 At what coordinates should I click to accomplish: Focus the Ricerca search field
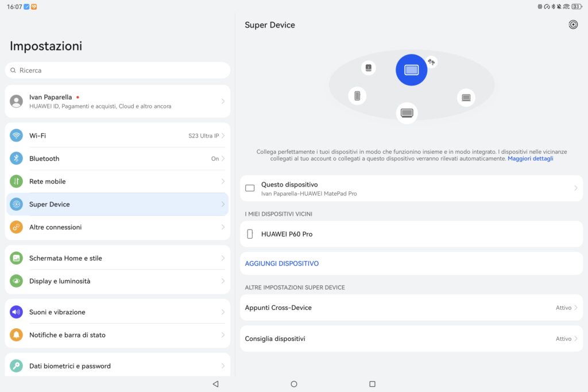click(117, 71)
